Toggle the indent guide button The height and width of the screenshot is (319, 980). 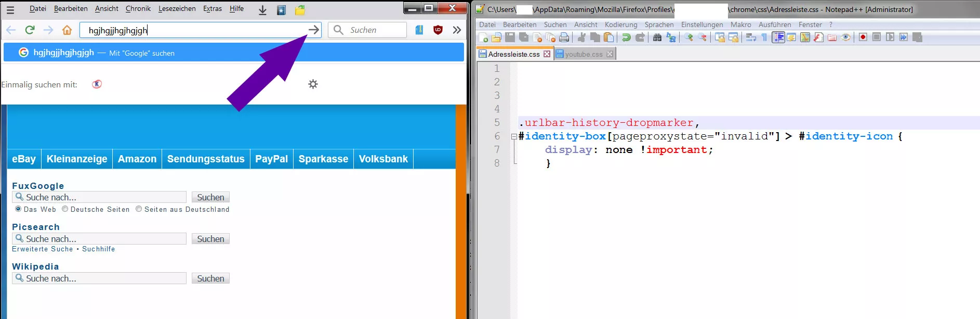(778, 37)
